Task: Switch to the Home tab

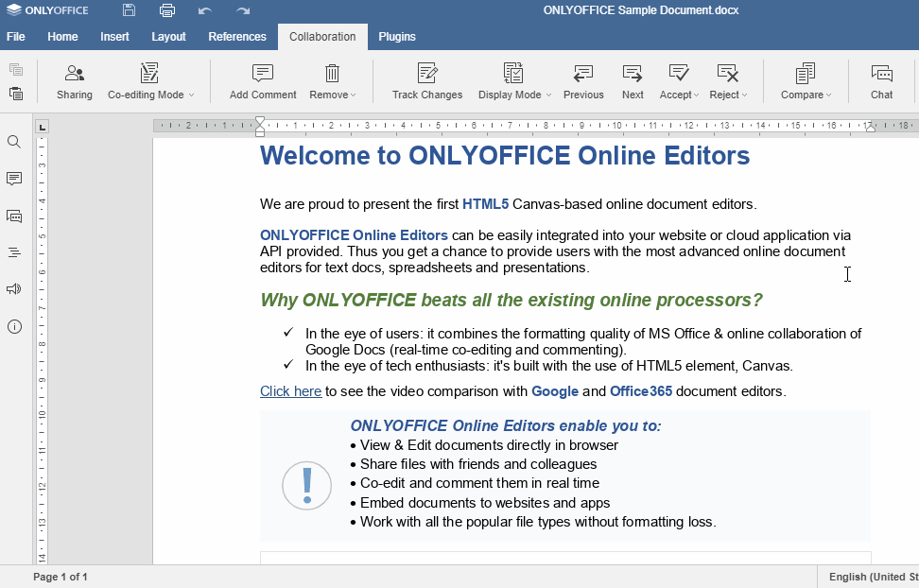Action: 62,36
